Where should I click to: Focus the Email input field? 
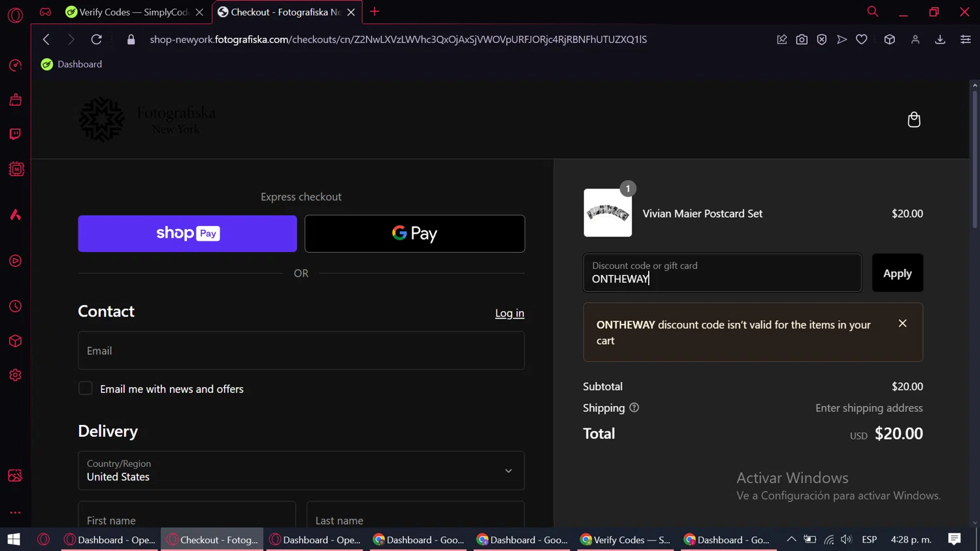point(301,351)
